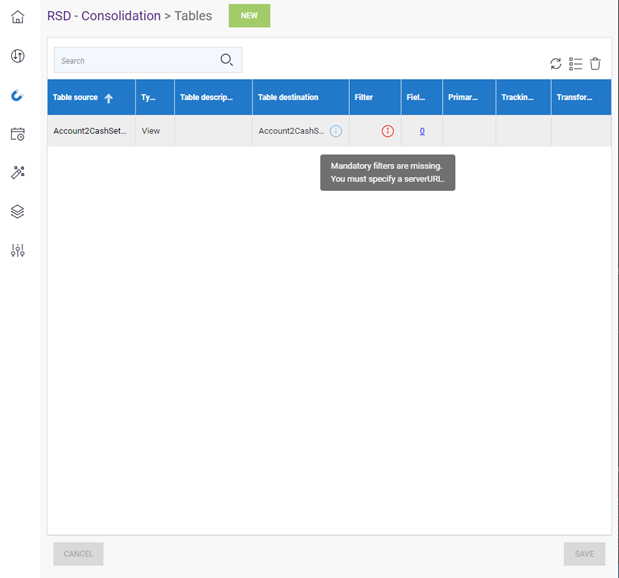Click the info icon beside Account2CashS destination
The height and width of the screenshot is (578, 619).
tap(336, 131)
